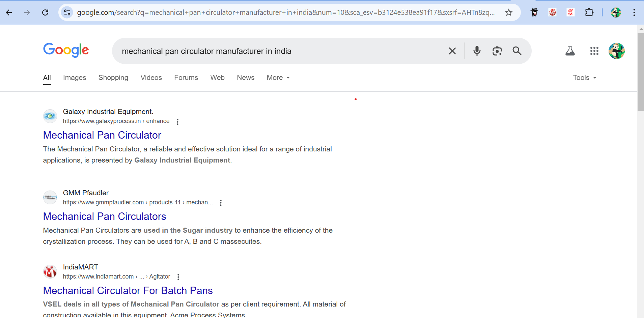Click inside the Google search text field
Viewport: 644px width, 318px height.
point(270,51)
